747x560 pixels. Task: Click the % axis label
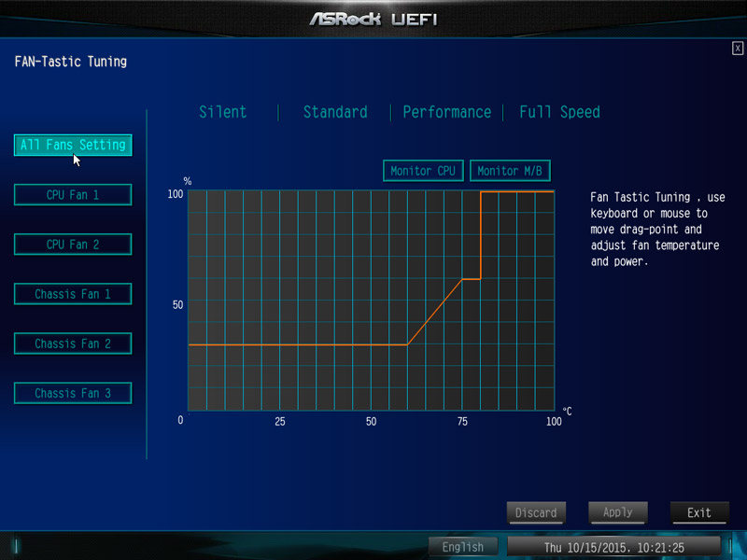pyautogui.click(x=188, y=181)
